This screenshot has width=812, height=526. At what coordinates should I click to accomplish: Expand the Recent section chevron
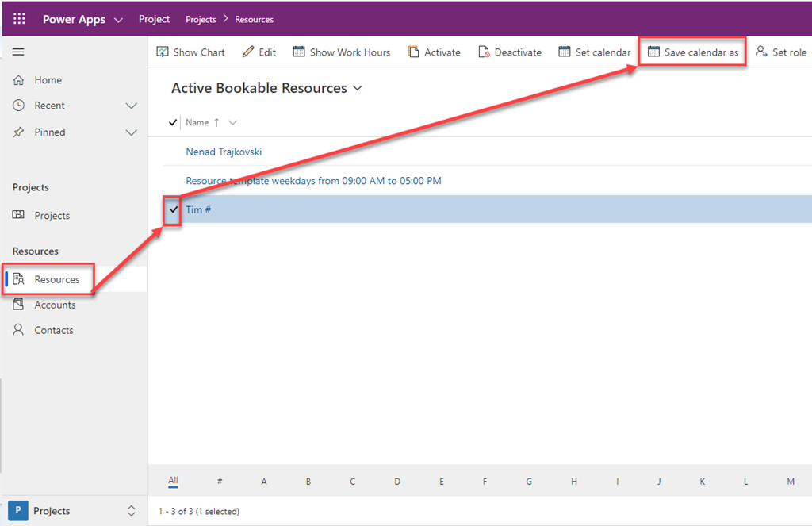click(x=132, y=106)
